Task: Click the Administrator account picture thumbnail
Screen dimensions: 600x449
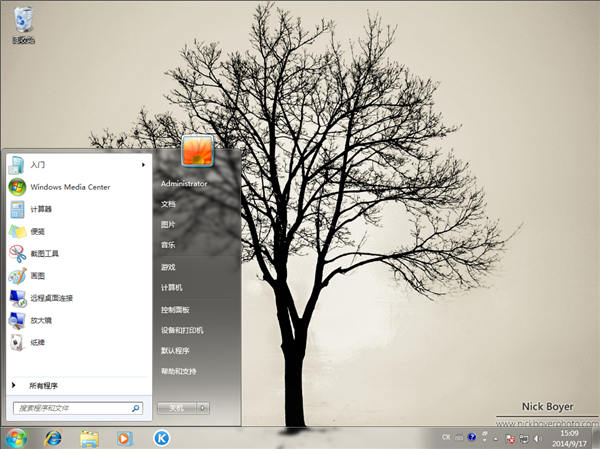Action: coord(196,151)
